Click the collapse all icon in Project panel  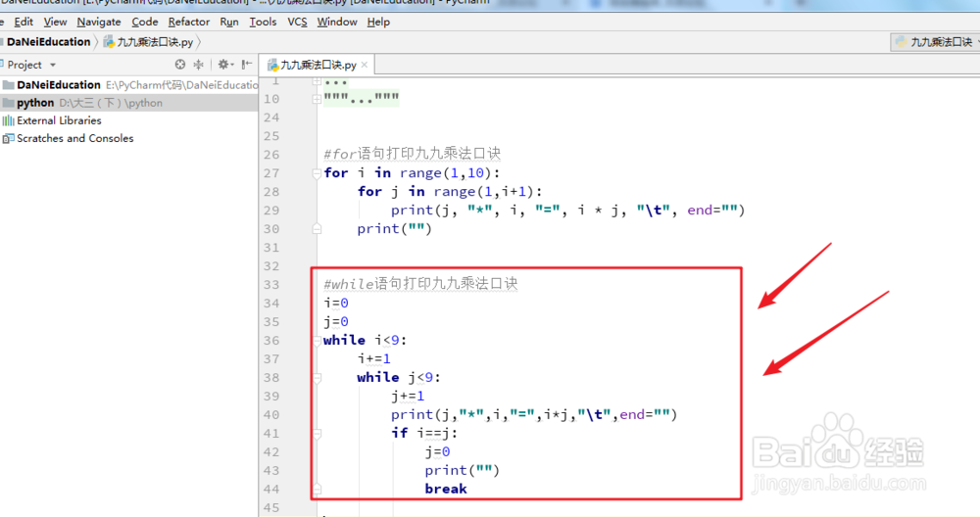(x=199, y=65)
